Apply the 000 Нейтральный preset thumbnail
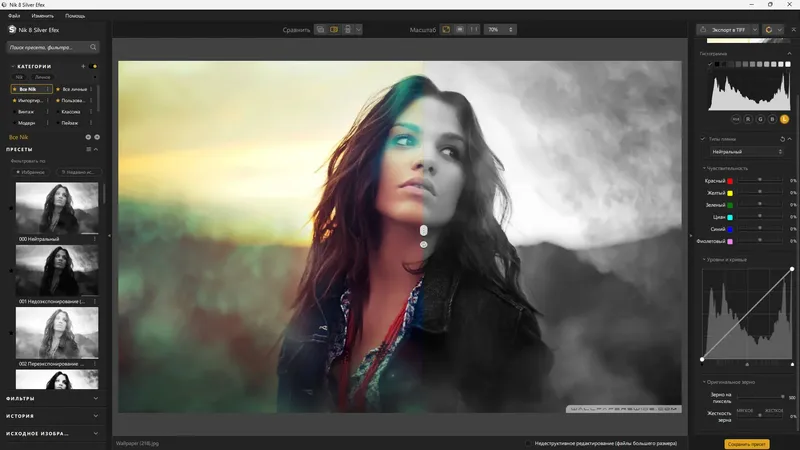 [57, 208]
